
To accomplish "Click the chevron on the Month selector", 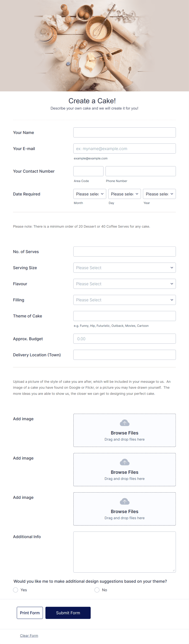I will coord(102,194).
